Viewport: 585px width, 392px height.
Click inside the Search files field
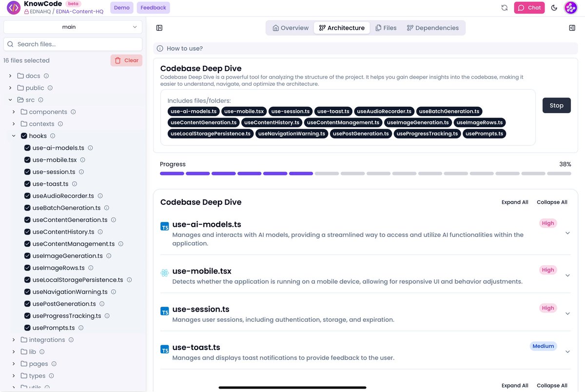pyautogui.click(x=72, y=44)
